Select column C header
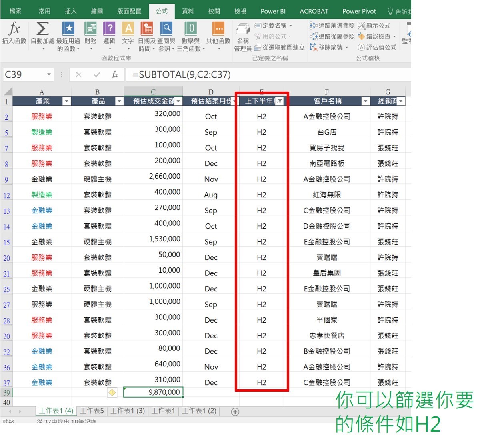Screen dimensions: 494x448 click(x=153, y=92)
